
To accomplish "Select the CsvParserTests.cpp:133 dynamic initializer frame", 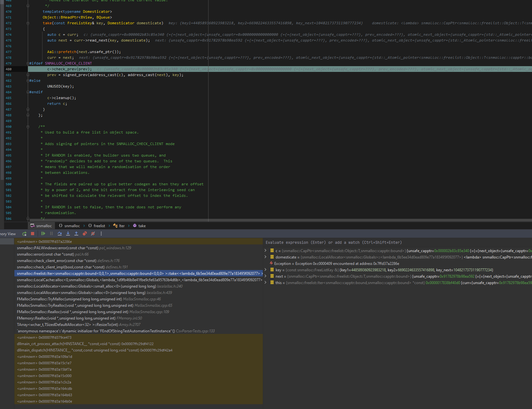I will click(x=139, y=331).
